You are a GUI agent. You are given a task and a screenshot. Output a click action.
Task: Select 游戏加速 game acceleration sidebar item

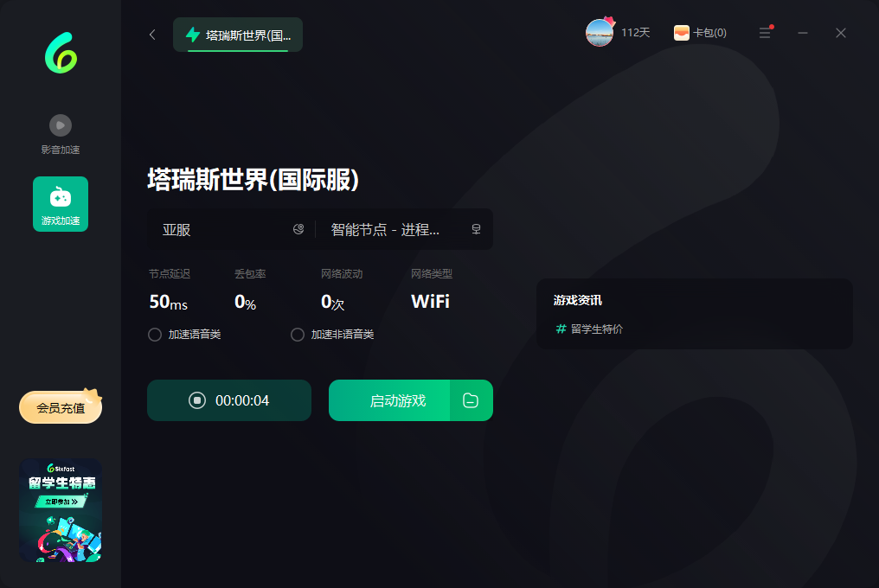coord(61,204)
